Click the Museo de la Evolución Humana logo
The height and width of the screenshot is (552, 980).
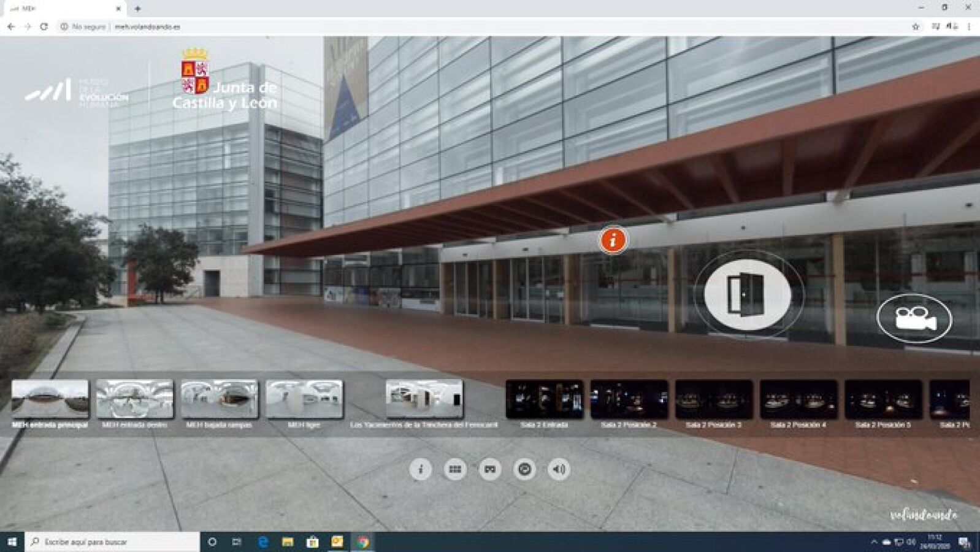point(77,93)
